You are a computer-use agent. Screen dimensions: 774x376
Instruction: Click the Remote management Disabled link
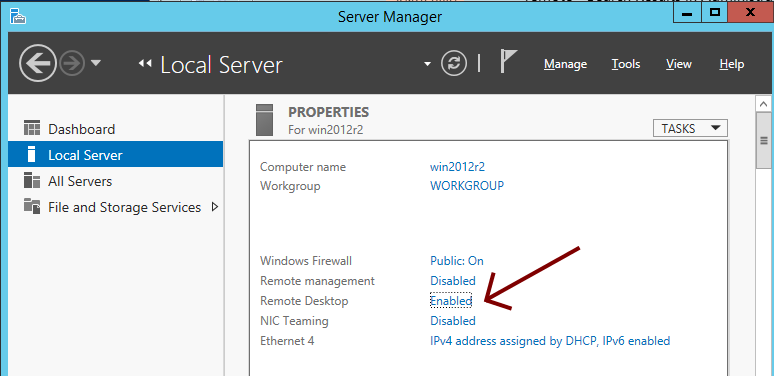point(453,281)
